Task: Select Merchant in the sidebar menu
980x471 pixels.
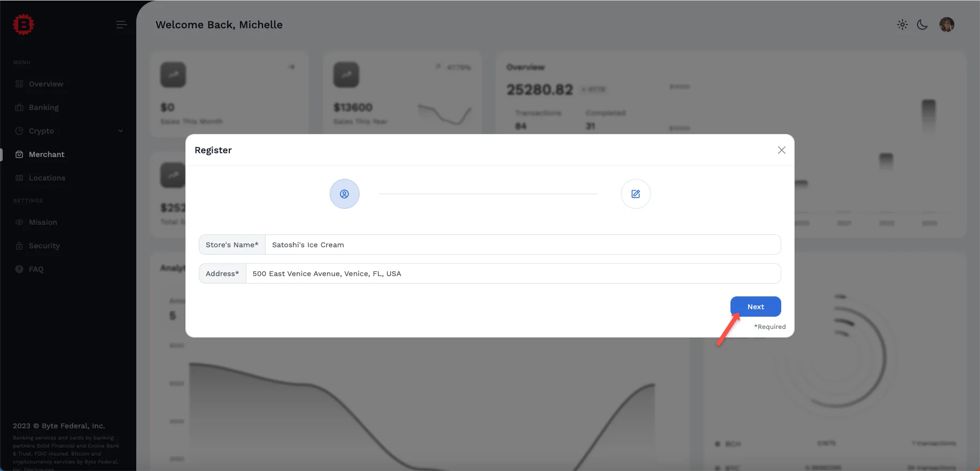Action: (46, 154)
